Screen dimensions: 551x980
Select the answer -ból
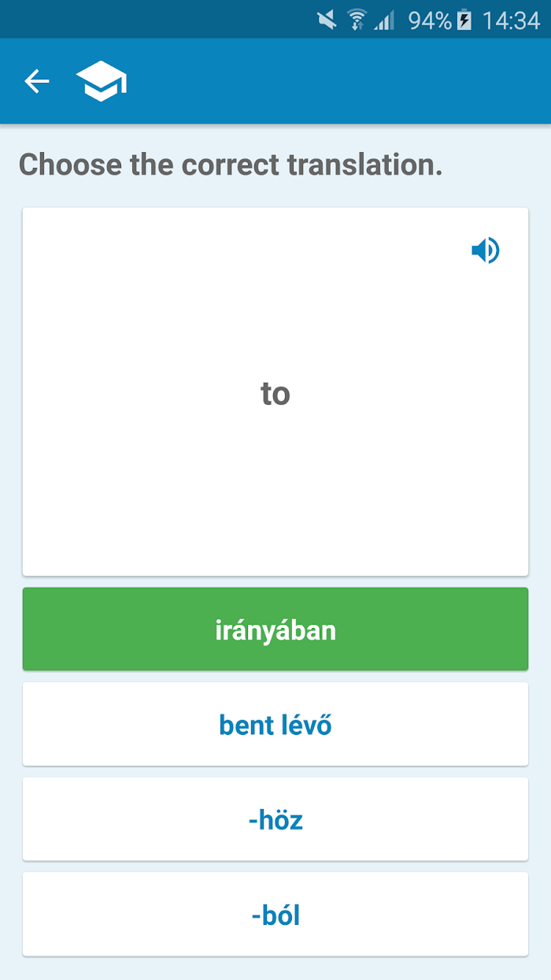pyautogui.click(x=275, y=915)
